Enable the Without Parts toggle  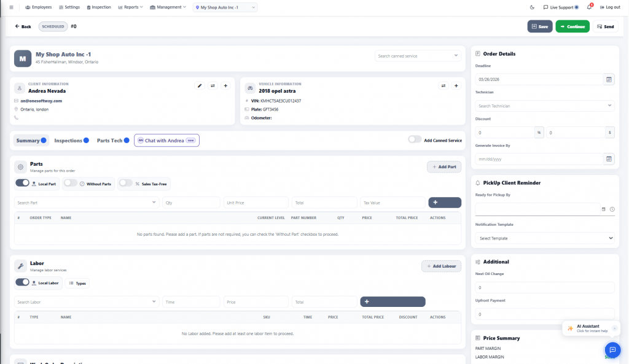[71, 183]
